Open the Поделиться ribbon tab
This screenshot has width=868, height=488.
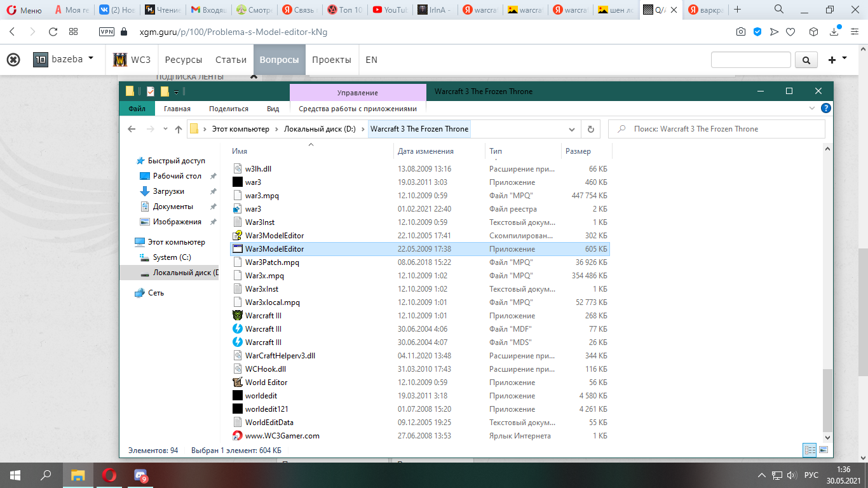(229, 109)
